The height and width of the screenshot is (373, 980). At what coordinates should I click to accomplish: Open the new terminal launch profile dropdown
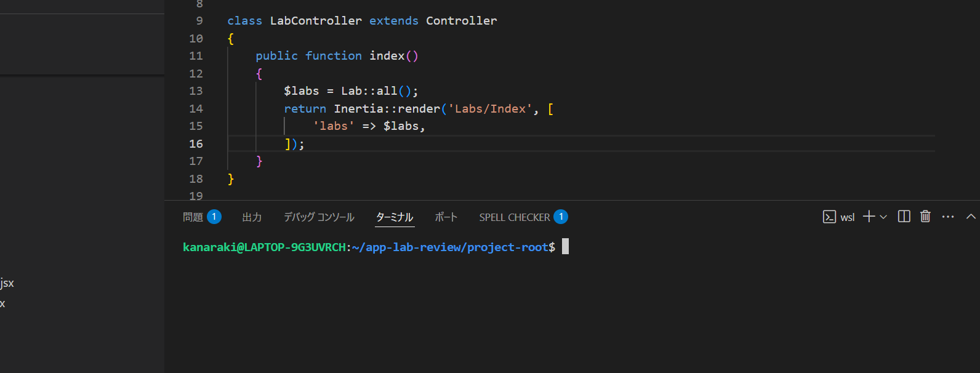883,217
